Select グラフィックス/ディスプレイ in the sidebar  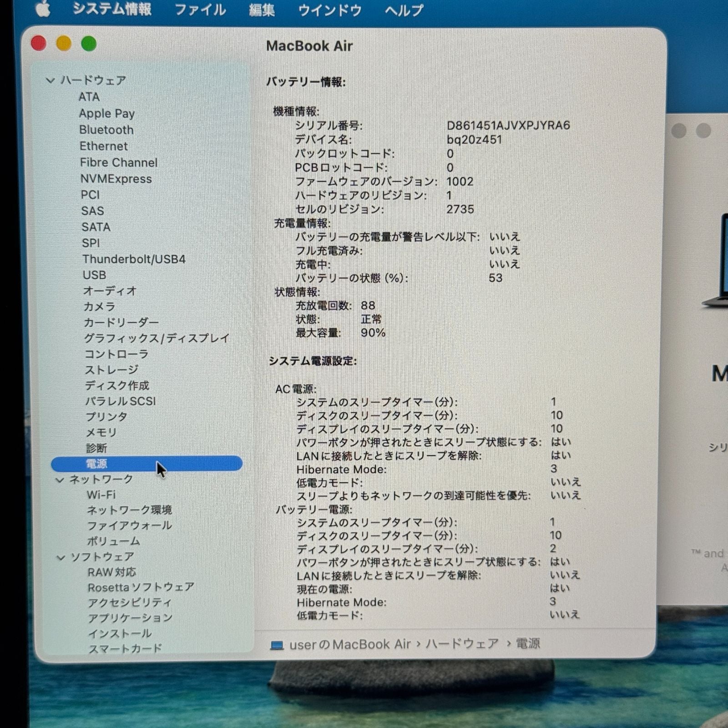[157, 338]
